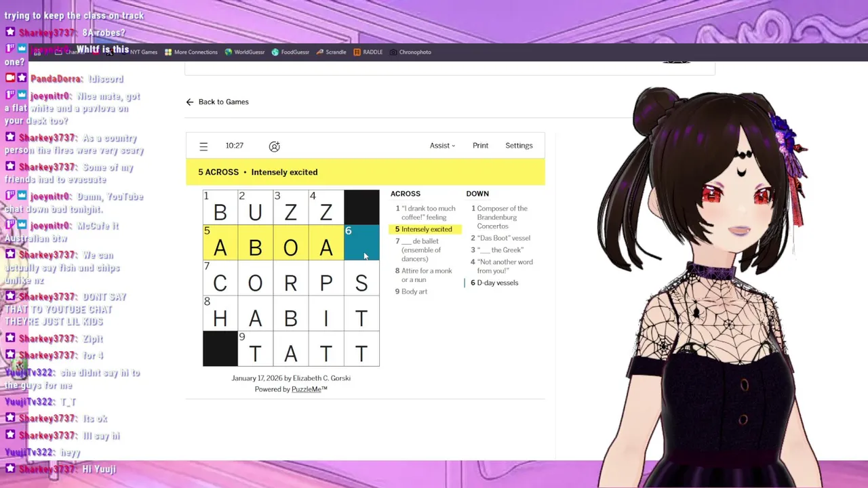This screenshot has height=488, width=868.
Task: Select across clue 1 about too much coffee
Action: [x=426, y=213]
